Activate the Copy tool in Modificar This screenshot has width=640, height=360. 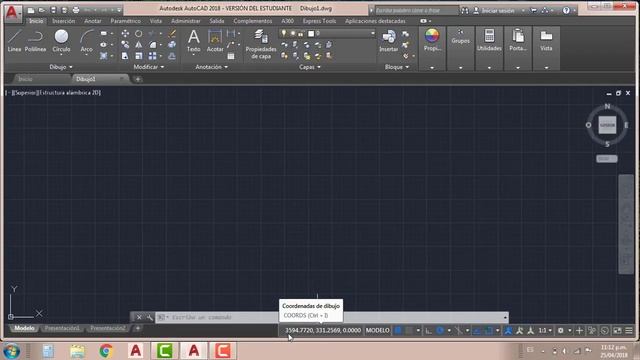tap(125, 44)
